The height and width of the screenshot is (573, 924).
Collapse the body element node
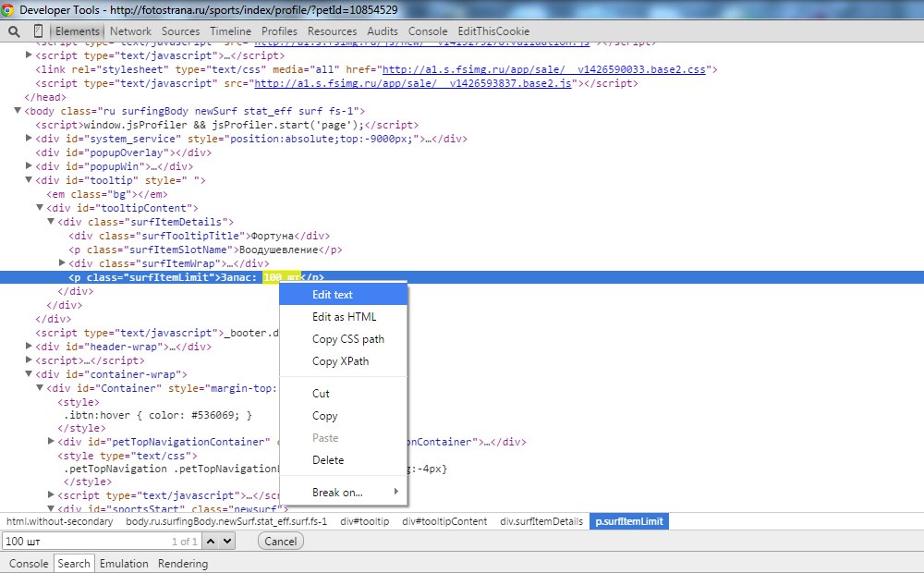coord(18,111)
